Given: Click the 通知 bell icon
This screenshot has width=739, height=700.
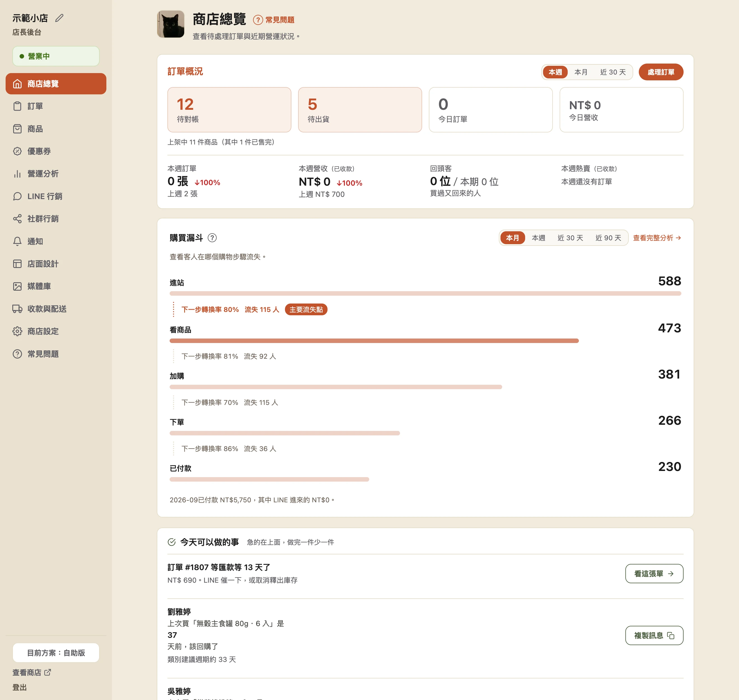Looking at the screenshot, I should coord(17,241).
